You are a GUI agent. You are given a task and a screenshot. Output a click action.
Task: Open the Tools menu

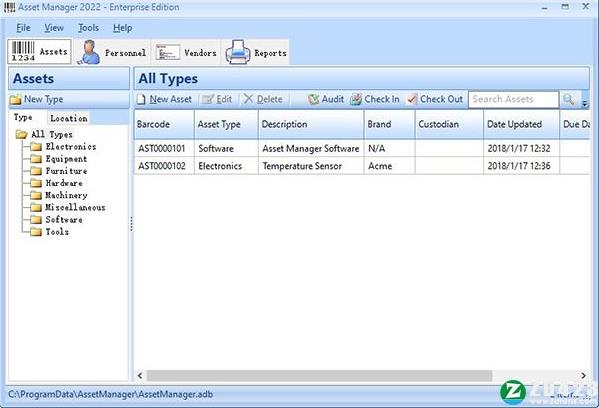pyautogui.click(x=88, y=28)
